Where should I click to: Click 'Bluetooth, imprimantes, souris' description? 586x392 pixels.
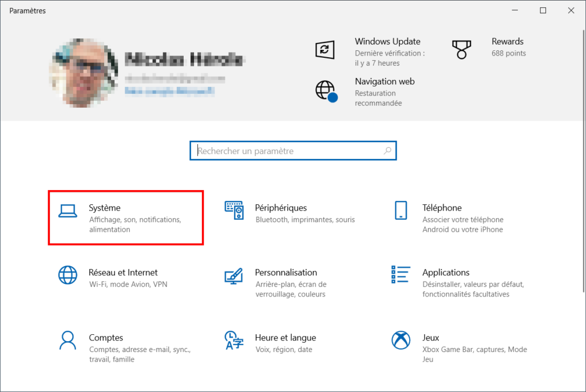[x=305, y=220]
